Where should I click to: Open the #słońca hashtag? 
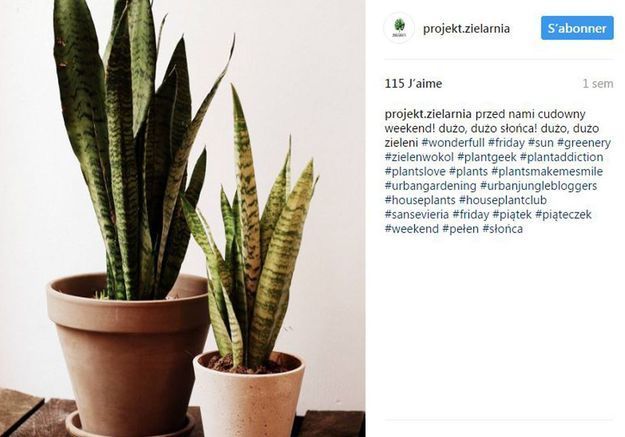point(502,229)
